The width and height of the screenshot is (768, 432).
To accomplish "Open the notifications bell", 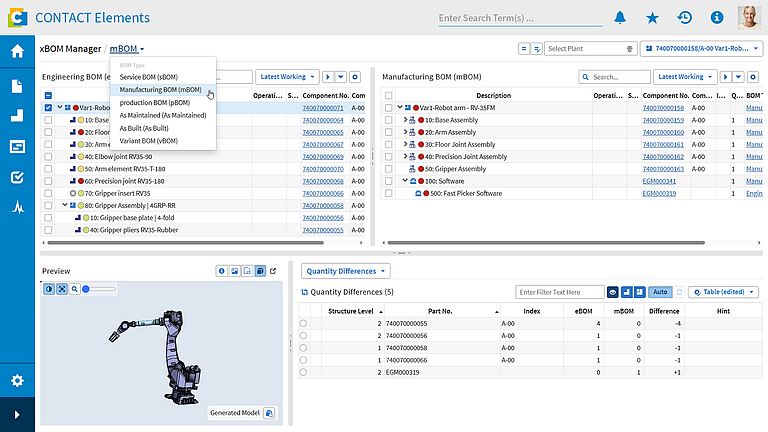I will coord(620,18).
